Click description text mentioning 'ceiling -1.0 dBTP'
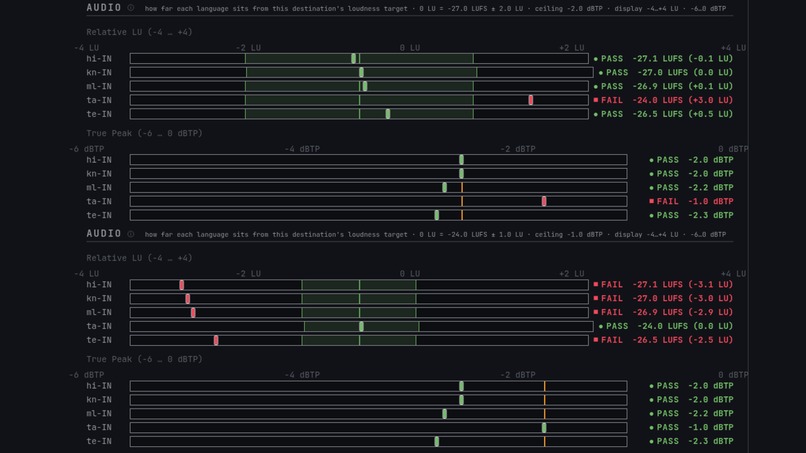The image size is (806, 453). [x=435, y=234]
